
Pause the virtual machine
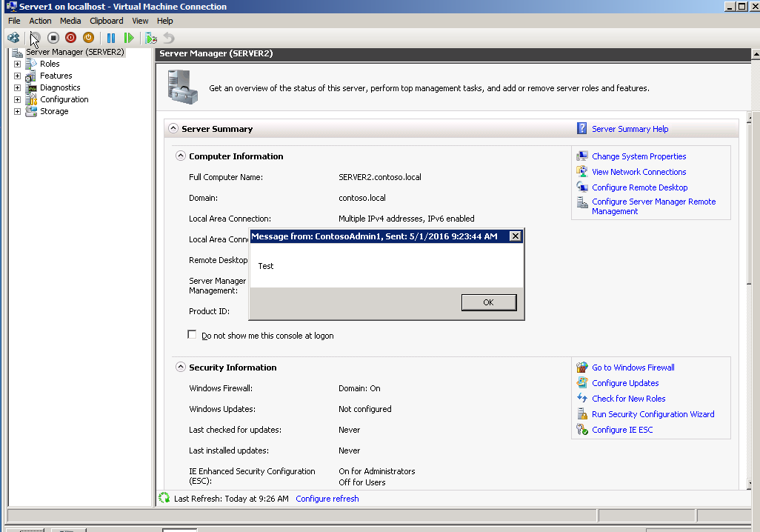coord(111,38)
